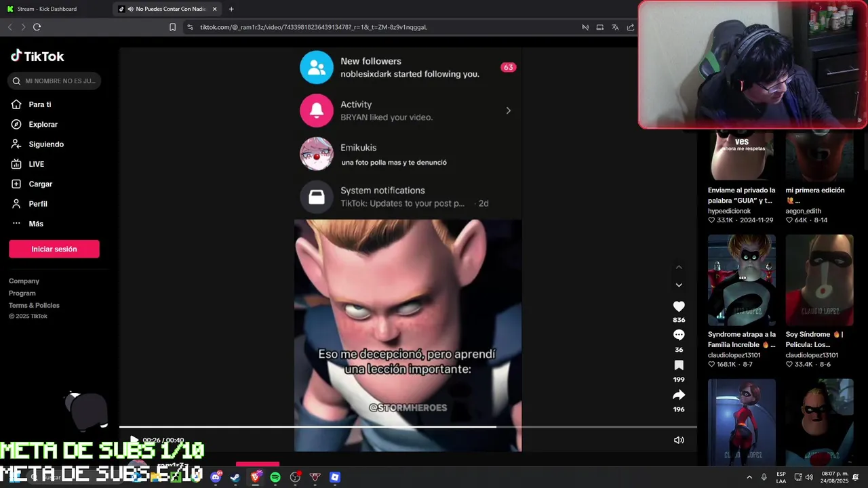Show hidden system tray icons
The height and width of the screenshot is (488, 868).
pyautogui.click(x=749, y=477)
